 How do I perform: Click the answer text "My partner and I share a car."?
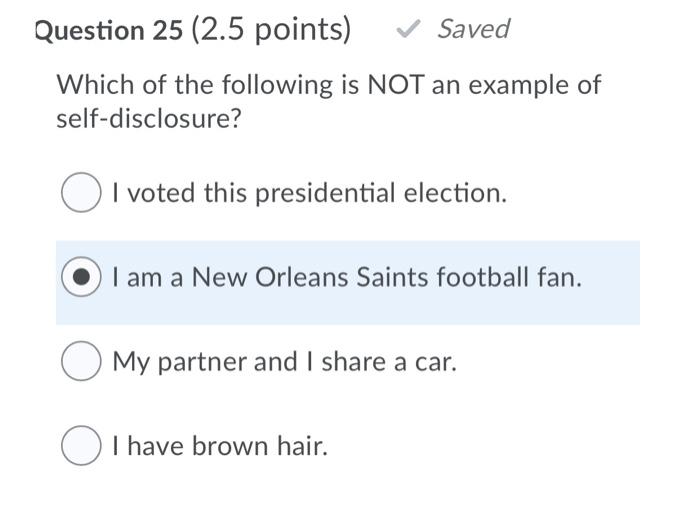pyautogui.click(x=284, y=361)
